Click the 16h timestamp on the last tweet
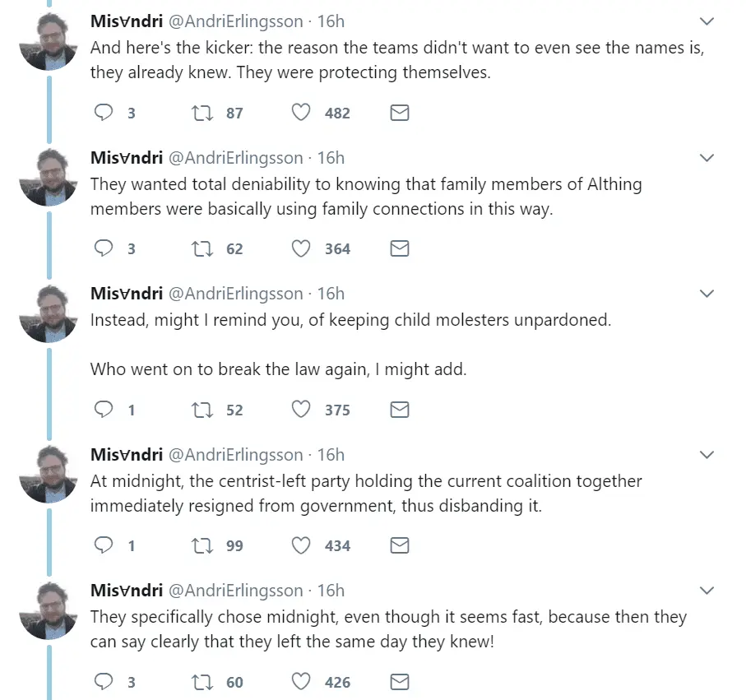The width and height of the screenshot is (746, 700). point(331,591)
